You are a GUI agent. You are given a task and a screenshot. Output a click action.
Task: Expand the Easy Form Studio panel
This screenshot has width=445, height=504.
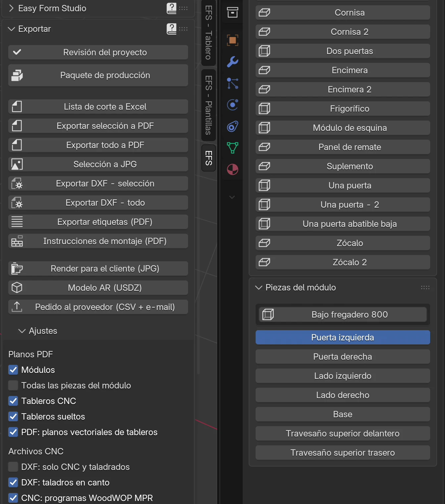pyautogui.click(x=11, y=8)
